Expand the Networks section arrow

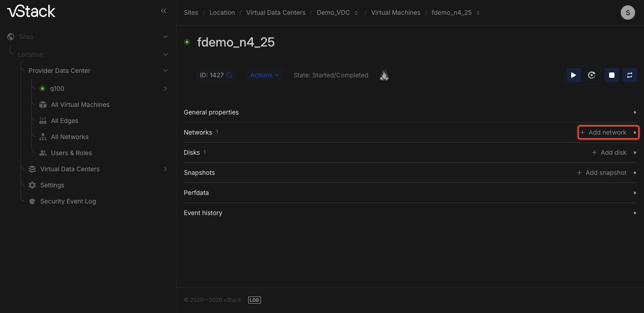pos(635,132)
